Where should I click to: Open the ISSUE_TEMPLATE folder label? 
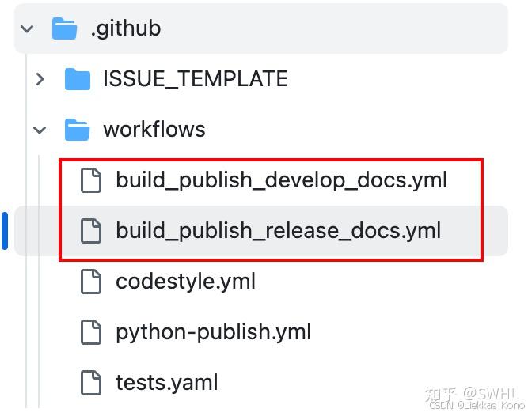coord(195,79)
